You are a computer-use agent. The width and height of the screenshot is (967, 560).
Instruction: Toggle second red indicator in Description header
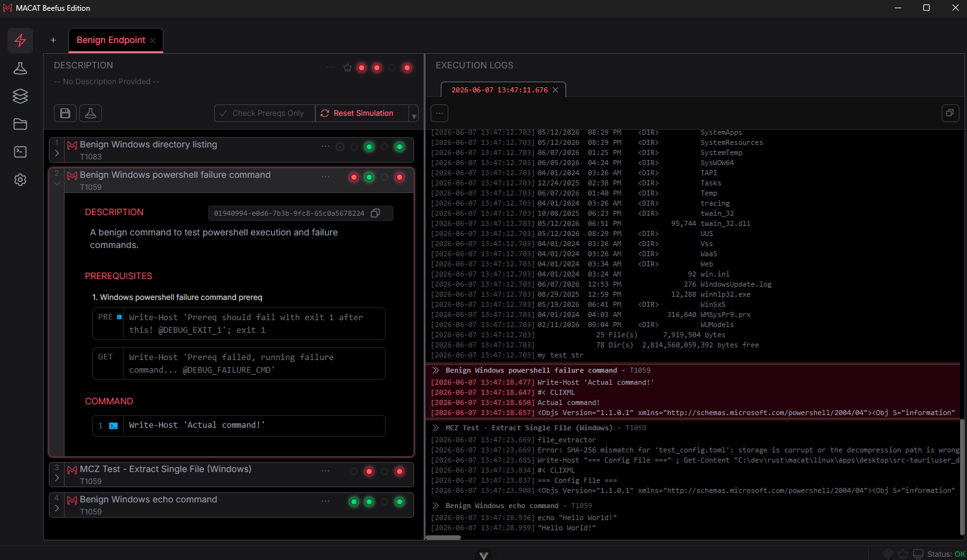(x=377, y=68)
